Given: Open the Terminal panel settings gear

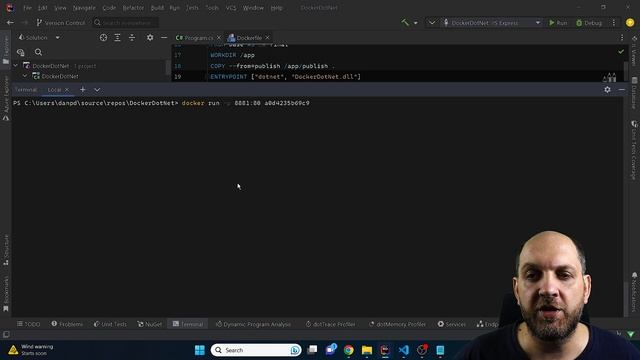Looking at the screenshot, I should (607, 89).
